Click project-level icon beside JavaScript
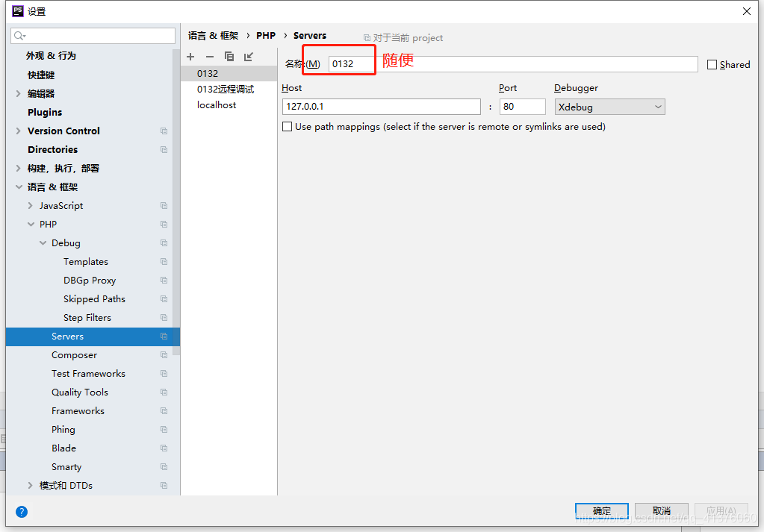The height and width of the screenshot is (532, 764). pyautogui.click(x=164, y=206)
